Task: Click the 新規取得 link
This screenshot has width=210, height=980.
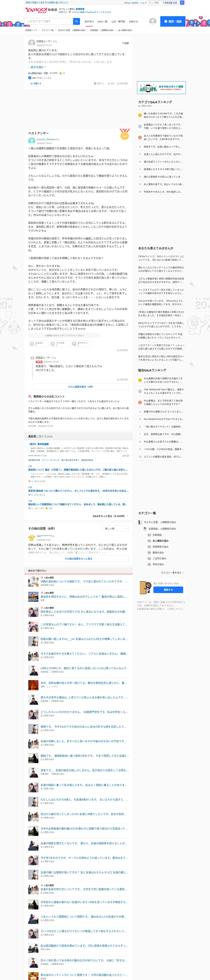Action: [80, 9]
